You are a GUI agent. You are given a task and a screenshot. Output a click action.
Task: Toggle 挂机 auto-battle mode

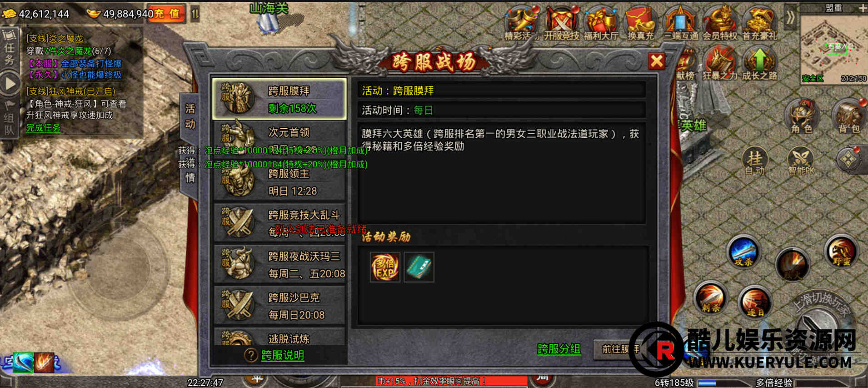(x=755, y=162)
